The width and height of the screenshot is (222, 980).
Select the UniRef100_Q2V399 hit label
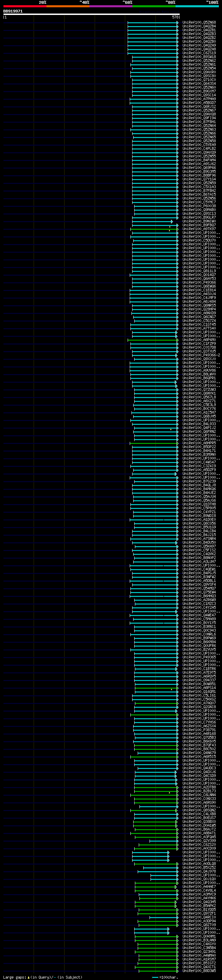(x=199, y=841)
